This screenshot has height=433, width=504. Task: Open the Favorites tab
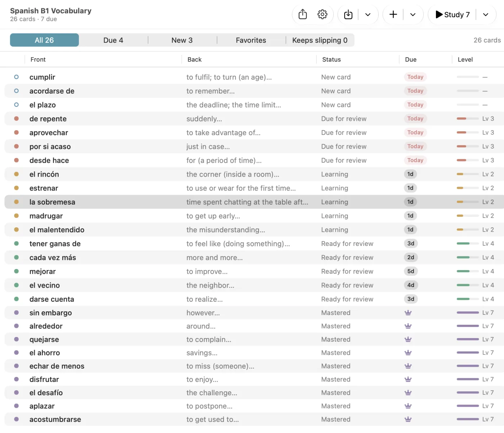pos(251,40)
